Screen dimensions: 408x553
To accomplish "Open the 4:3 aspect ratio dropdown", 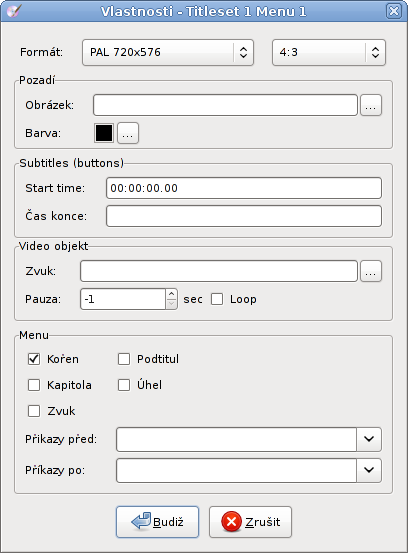I will click(329, 53).
